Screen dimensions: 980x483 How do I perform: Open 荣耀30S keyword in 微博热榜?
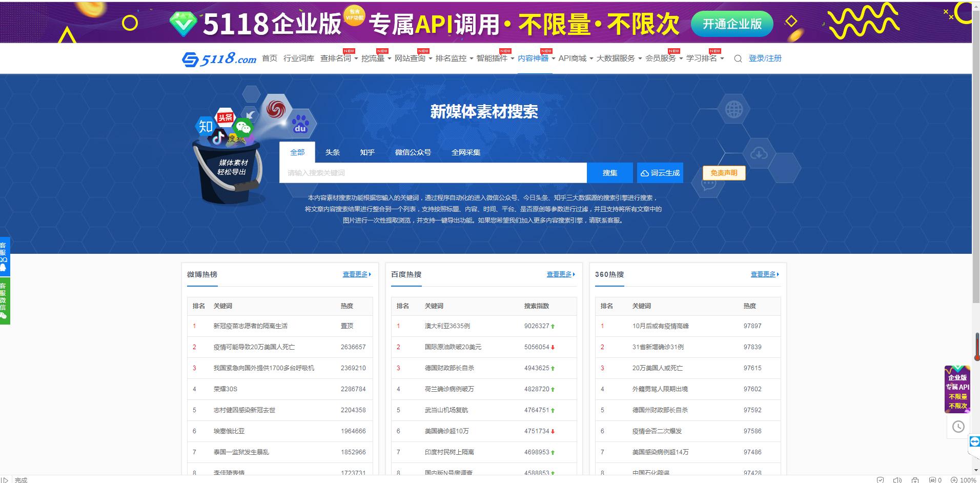pos(226,389)
